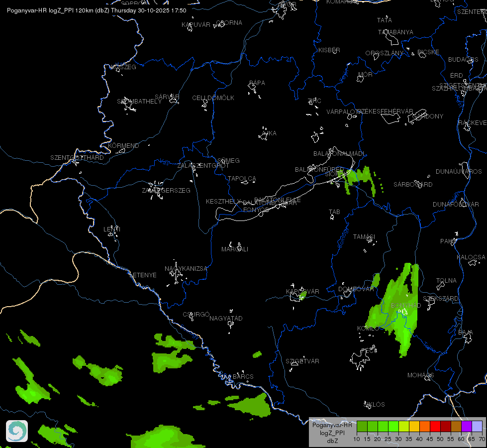The width and height of the screenshot is (487, 448).
Task: Click the CSURGÓ town label
Action: coord(196,315)
